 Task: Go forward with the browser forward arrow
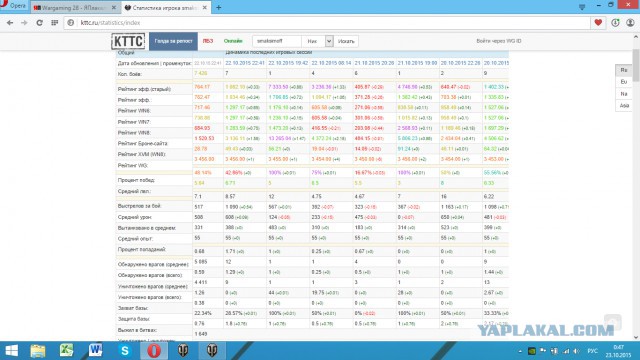(24, 23)
